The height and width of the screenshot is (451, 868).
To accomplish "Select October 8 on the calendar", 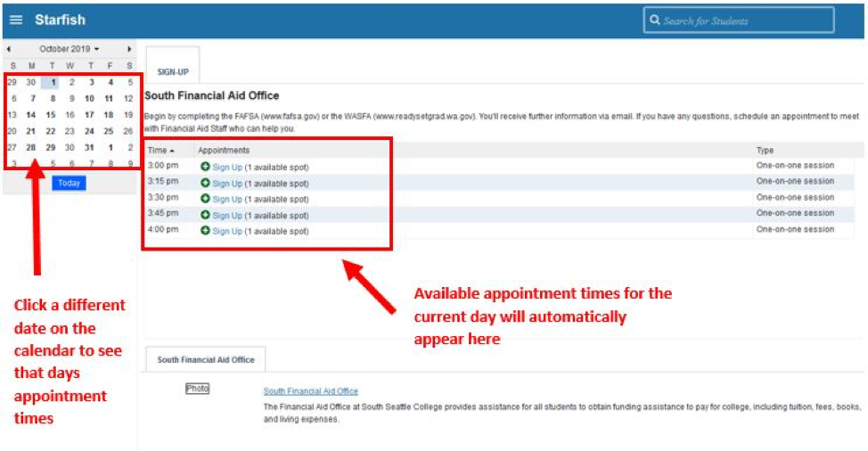I will click(53, 99).
